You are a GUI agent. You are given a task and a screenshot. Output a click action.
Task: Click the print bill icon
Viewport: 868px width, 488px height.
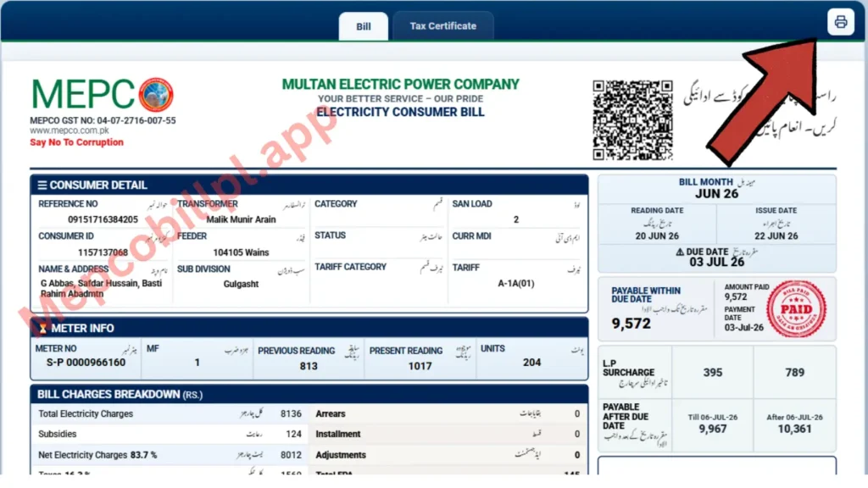pos(840,22)
